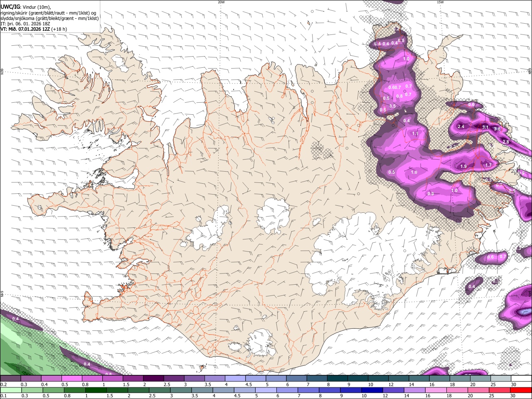Click the "3.1" precipitation value on the map
The width and height of the screenshot is (532, 399).
tap(485, 127)
